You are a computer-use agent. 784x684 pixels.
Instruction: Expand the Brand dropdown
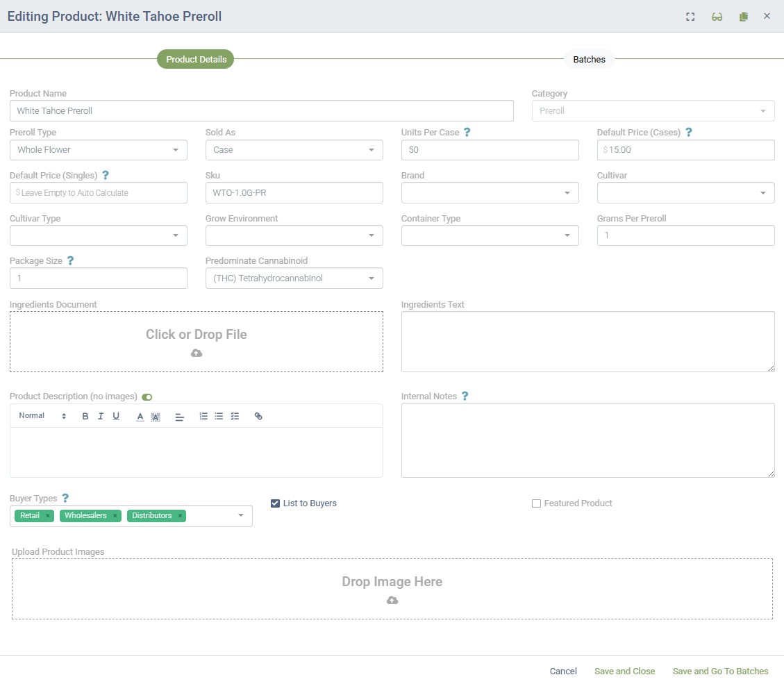point(490,193)
